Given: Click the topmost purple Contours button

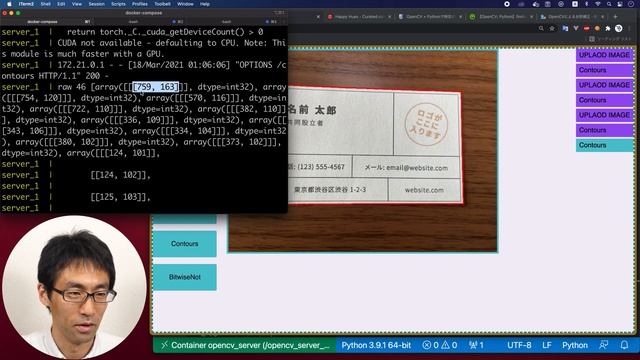Looking at the screenshot, I should click(604, 70).
